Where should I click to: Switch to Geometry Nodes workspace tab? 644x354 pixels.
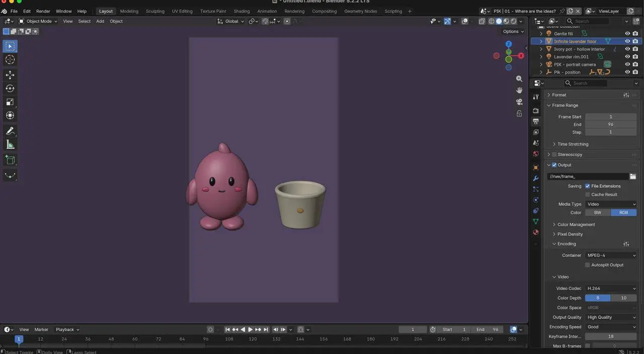click(x=361, y=11)
